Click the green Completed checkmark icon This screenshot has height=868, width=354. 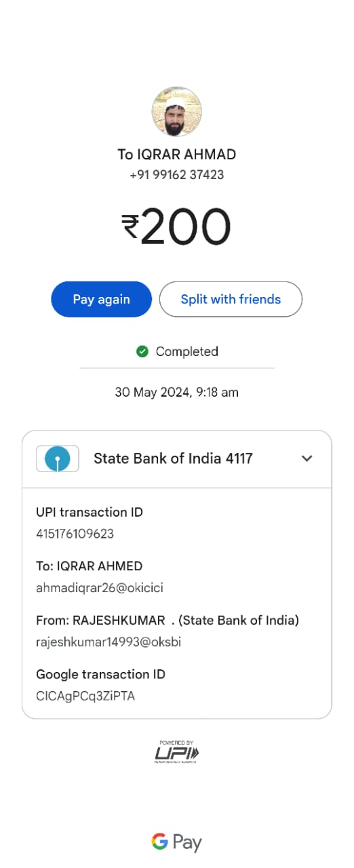[x=142, y=351]
